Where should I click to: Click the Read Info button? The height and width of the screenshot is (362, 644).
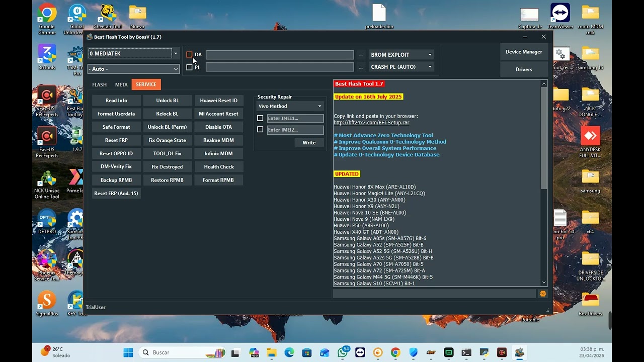coord(116,101)
